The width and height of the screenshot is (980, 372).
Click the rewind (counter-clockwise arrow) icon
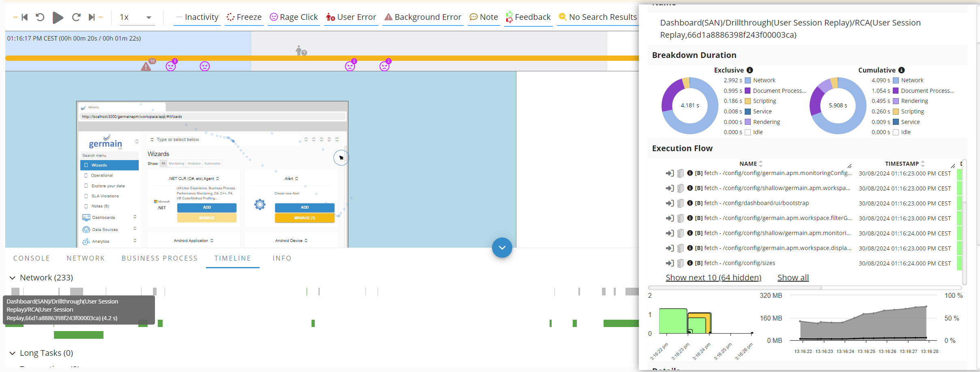(x=40, y=17)
